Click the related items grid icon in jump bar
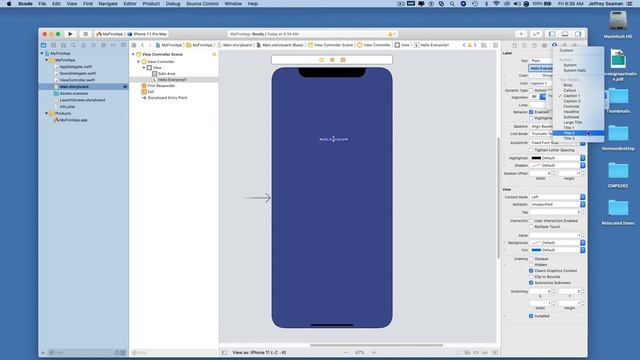 134,45
